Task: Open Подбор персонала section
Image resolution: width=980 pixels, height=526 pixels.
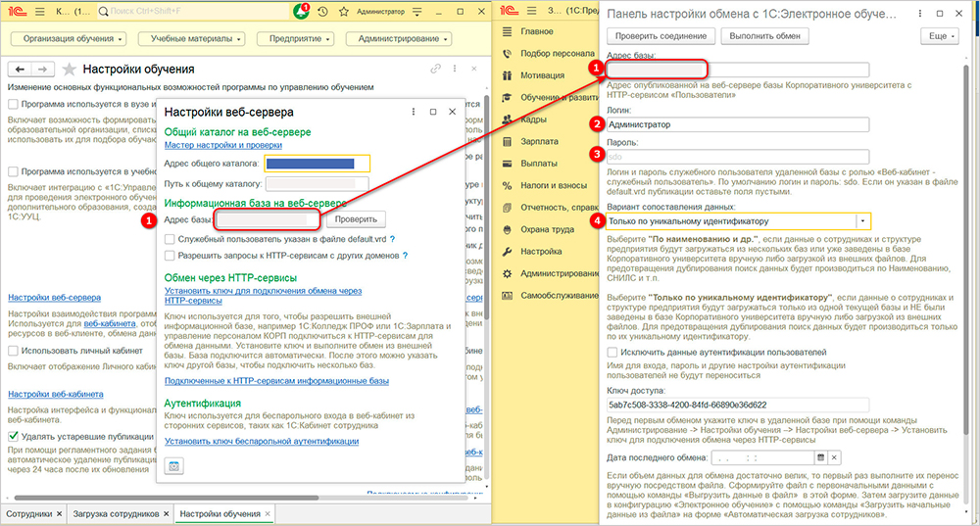Action: 558,53
